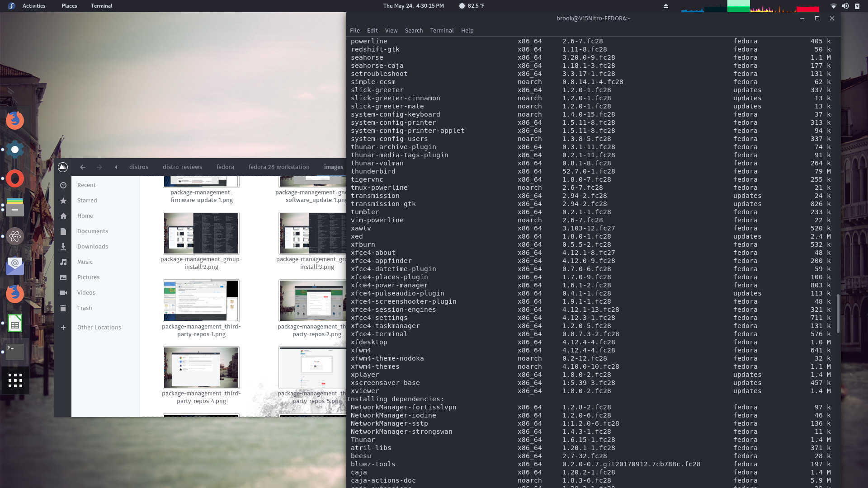Open the Places menu in the top bar
Screen dimensions: 868x488
(69, 6)
